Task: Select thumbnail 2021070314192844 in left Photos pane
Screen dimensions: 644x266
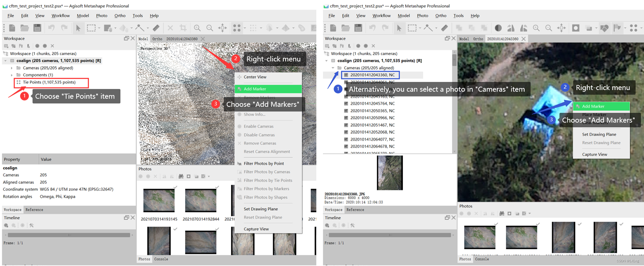Action: (x=201, y=200)
